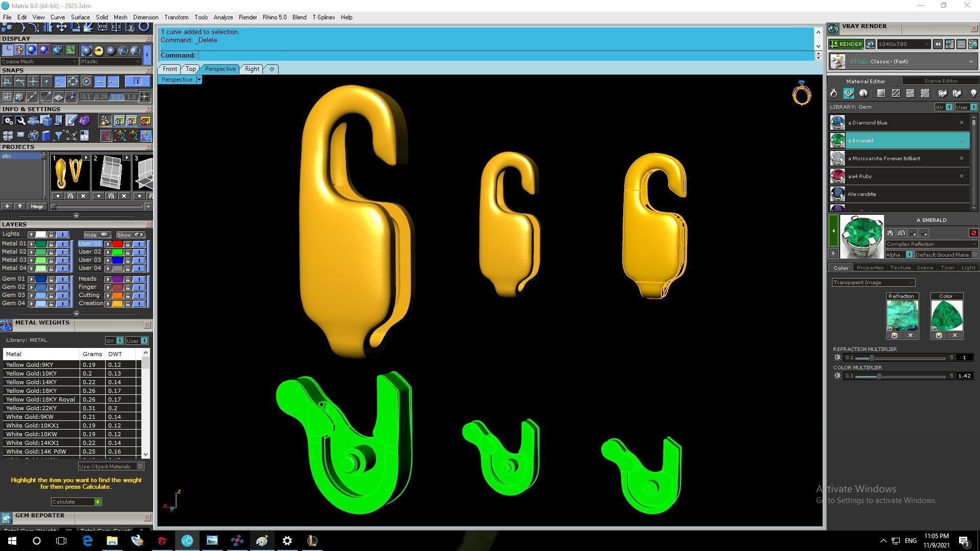This screenshot has width=980, height=551.
Task: Enable the 45 degree angle snap icon
Action: (x=46, y=96)
